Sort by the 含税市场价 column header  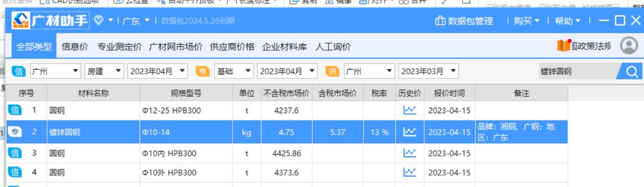pyautogui.click(x=338, y=93)
